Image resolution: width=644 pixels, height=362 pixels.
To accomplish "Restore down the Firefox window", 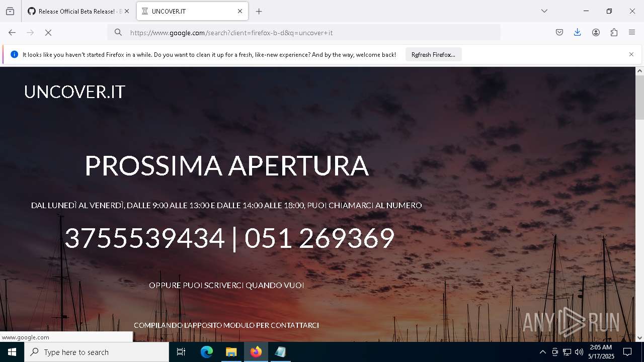I will click(609, 11).
